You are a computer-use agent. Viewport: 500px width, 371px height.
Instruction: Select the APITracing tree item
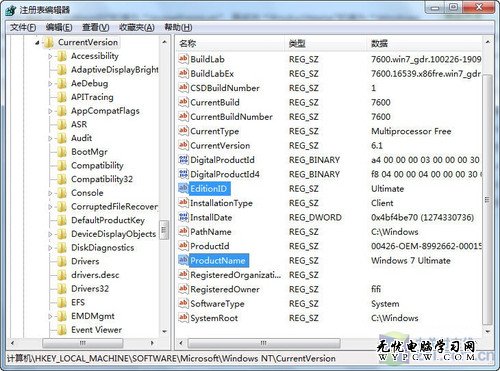point(92,97)
